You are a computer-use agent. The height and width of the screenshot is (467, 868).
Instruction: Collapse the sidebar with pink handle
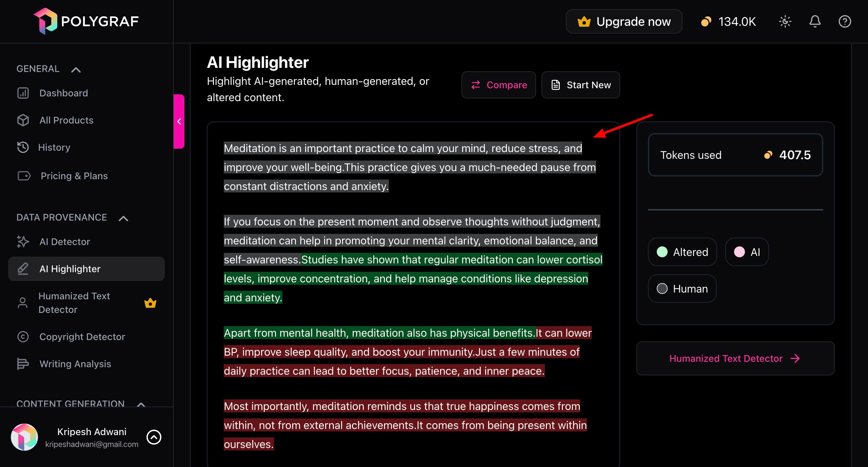point(179,122)
